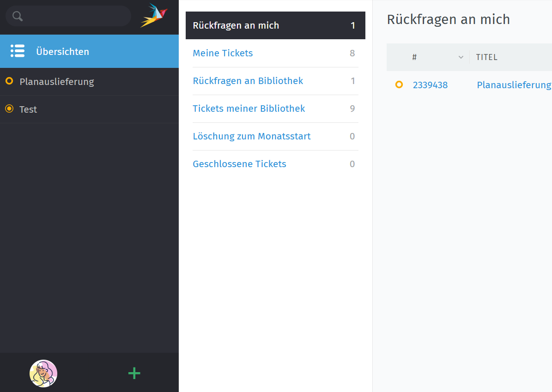The width and height of the screenshot is (552, 392).
Task: Open the user avatar menu
Action: pos(43,373)
